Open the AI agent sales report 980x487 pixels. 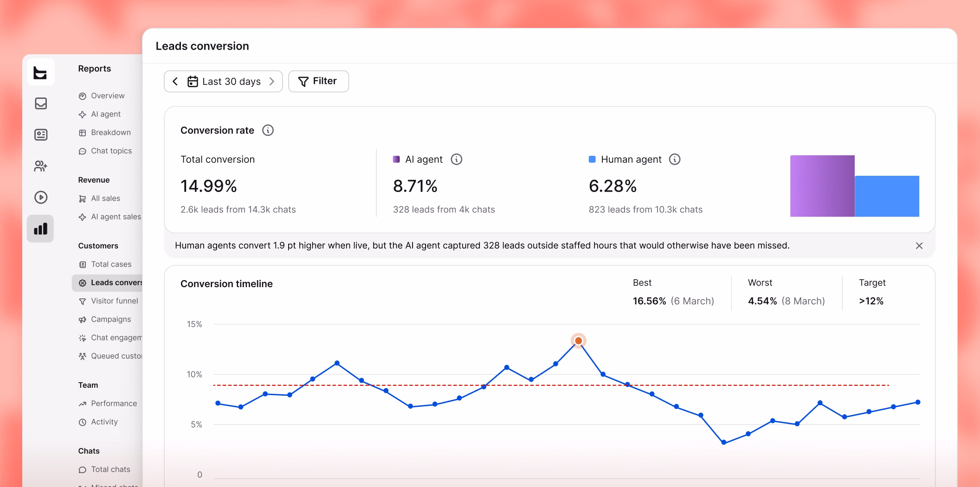click(x=110, y=217)
